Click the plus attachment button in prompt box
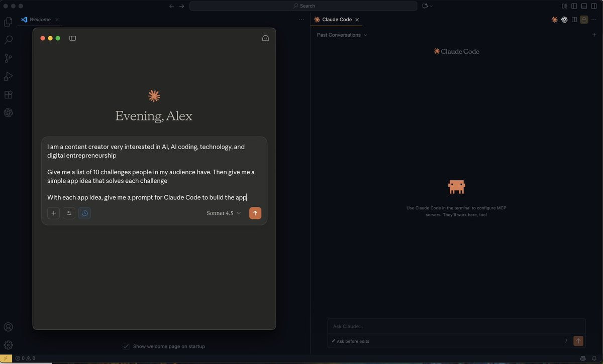 pyautogui.click(x=54, y=213)
